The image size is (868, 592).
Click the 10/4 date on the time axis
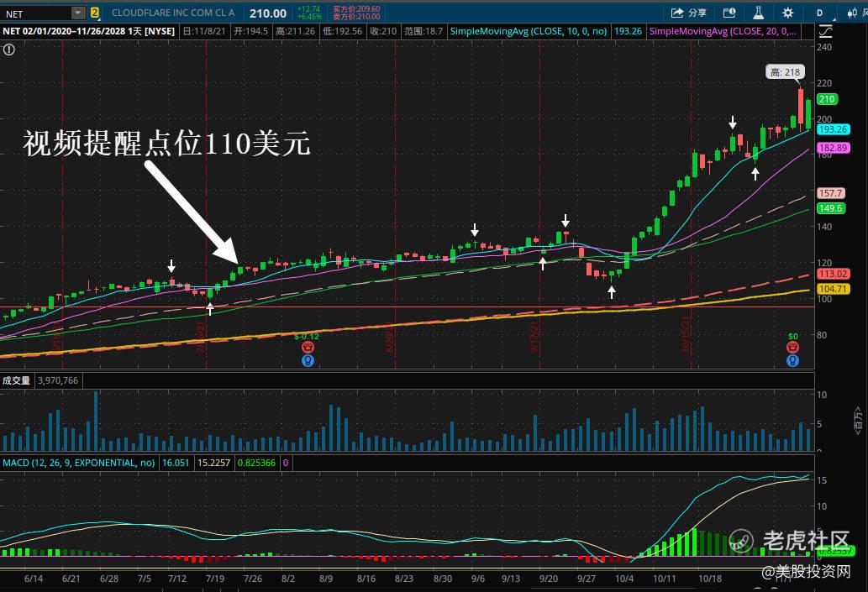[x=624, y=579]
